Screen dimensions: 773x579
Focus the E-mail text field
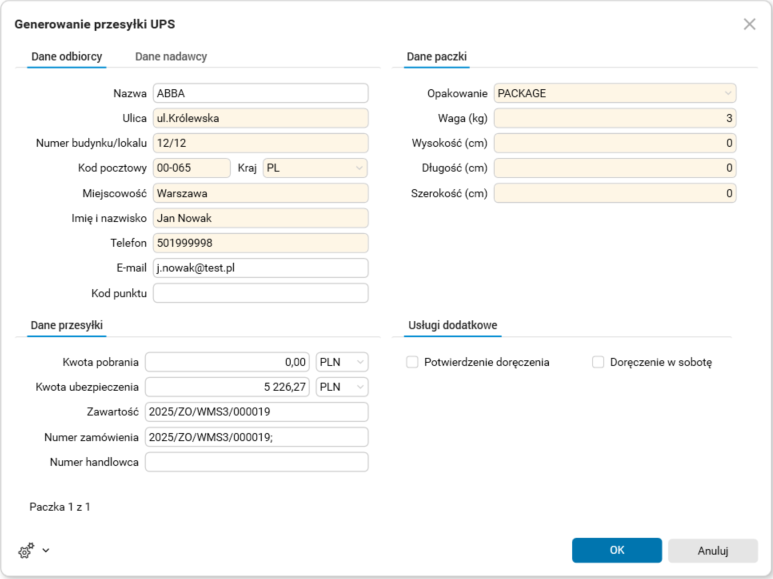260,268
